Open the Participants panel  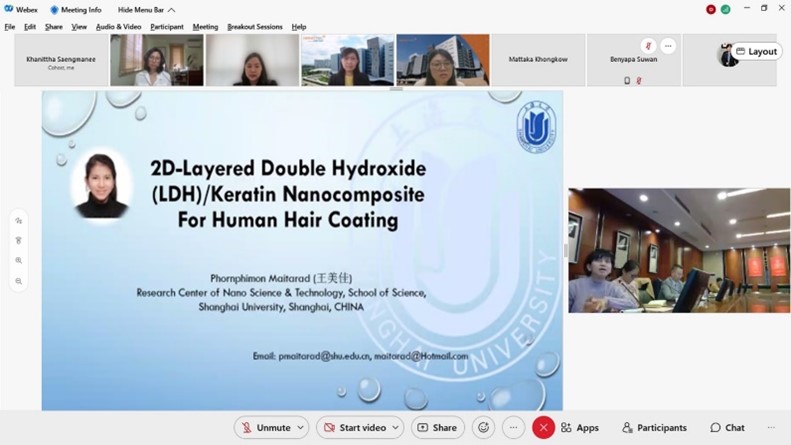[x=654, y=428]
